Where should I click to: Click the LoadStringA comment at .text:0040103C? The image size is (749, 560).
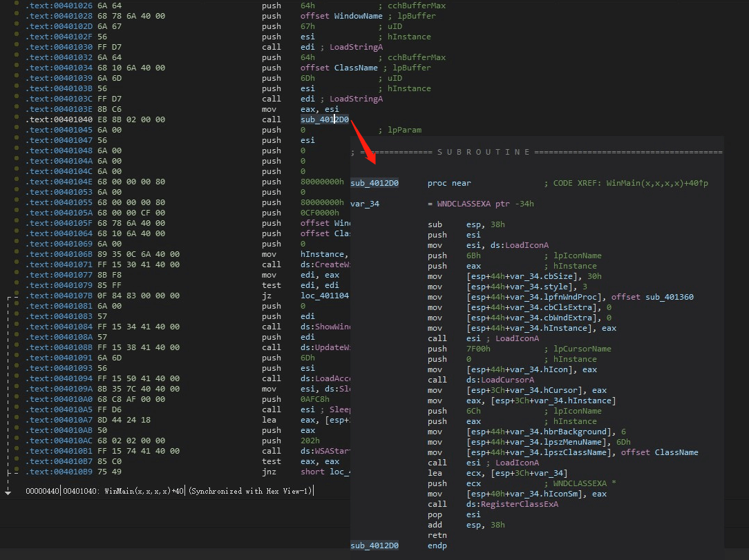point(356,99)
